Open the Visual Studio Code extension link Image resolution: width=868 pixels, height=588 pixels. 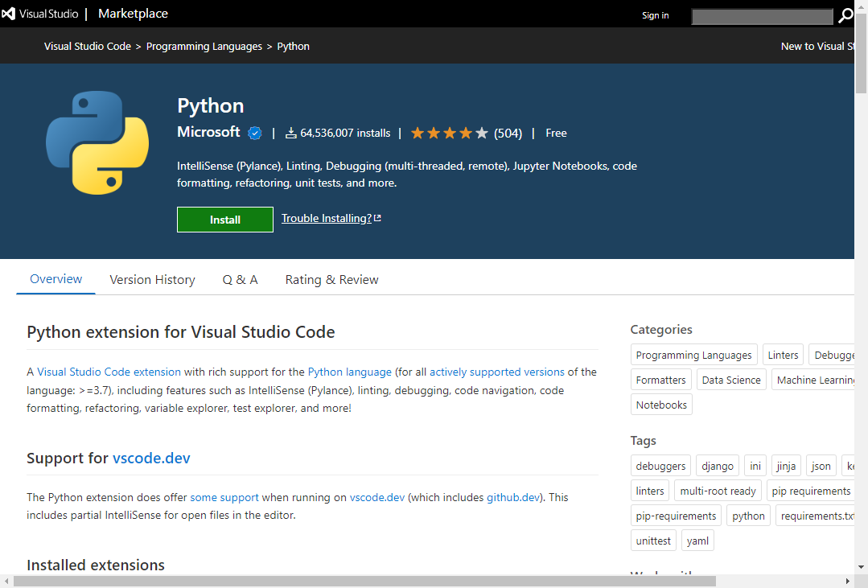[109, 372]
